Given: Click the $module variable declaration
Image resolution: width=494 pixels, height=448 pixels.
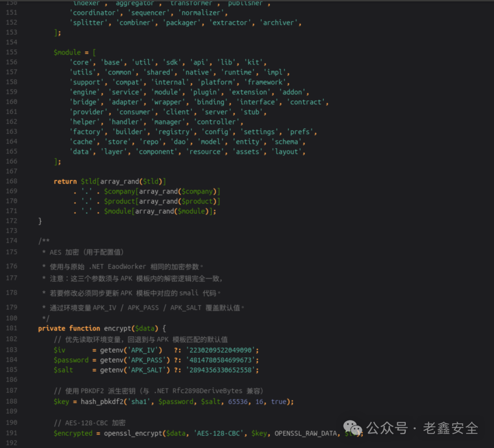Looking at the screenshot, I should click(67, 52).
